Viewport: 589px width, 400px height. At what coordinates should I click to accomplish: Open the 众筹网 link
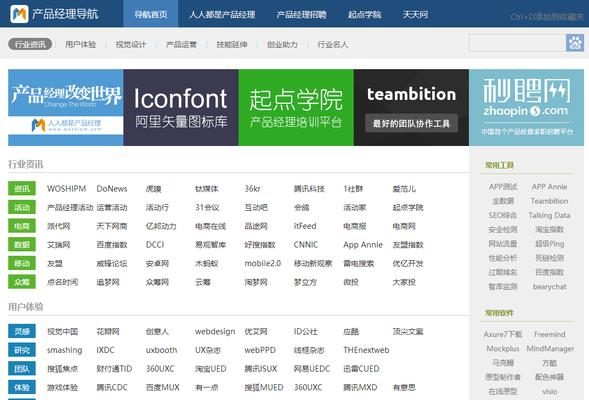[157, 282]
